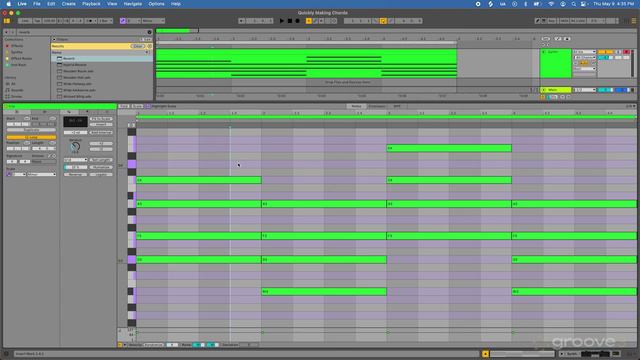Choose the Wooden Hall.adv preset

coord(102,77)
